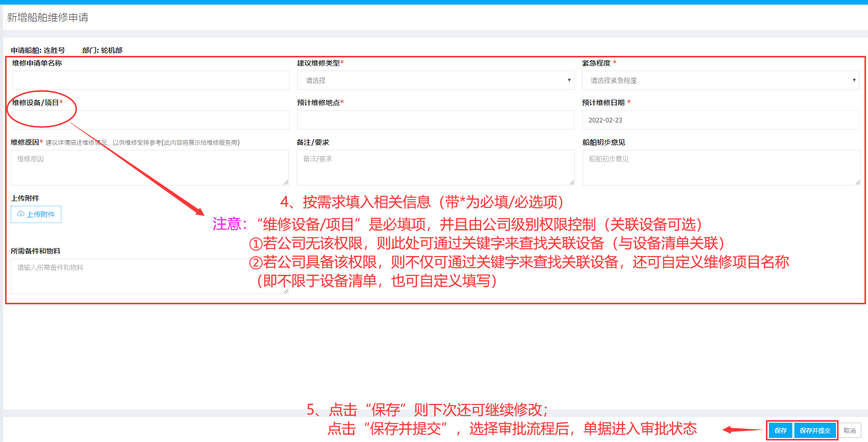Click the 上传附件 upload button
This screenshot has height=442, width=868.
point(36,214)
